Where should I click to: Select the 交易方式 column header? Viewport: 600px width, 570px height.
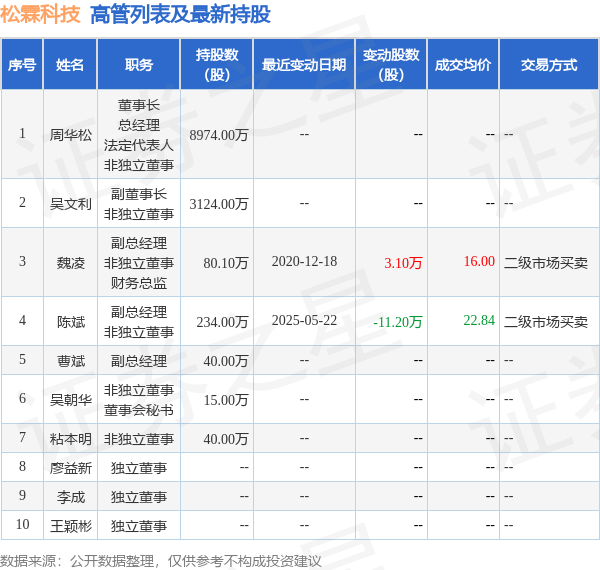[x=549, y=65]
